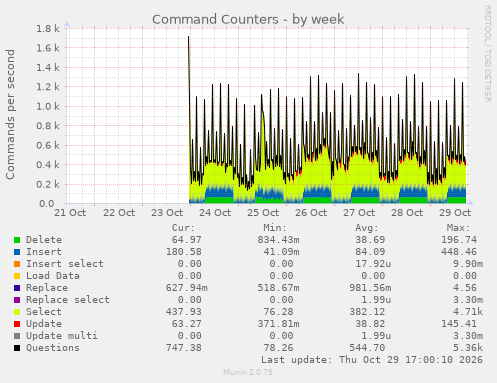
Task: Click Insert select maximum 9.90m
Action: point(468,264)
